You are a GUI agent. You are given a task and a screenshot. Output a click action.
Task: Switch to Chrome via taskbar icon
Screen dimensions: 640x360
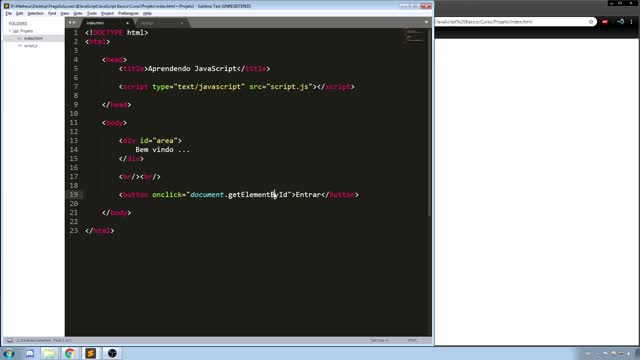coord(70,353)
